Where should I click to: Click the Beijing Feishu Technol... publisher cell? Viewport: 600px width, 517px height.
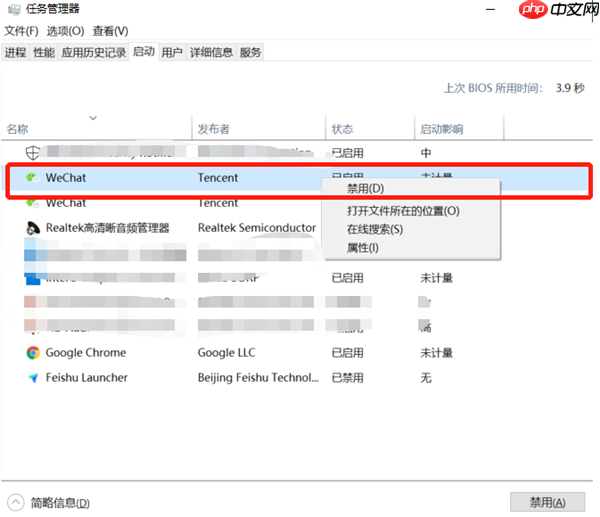click(x=258, y=378)
